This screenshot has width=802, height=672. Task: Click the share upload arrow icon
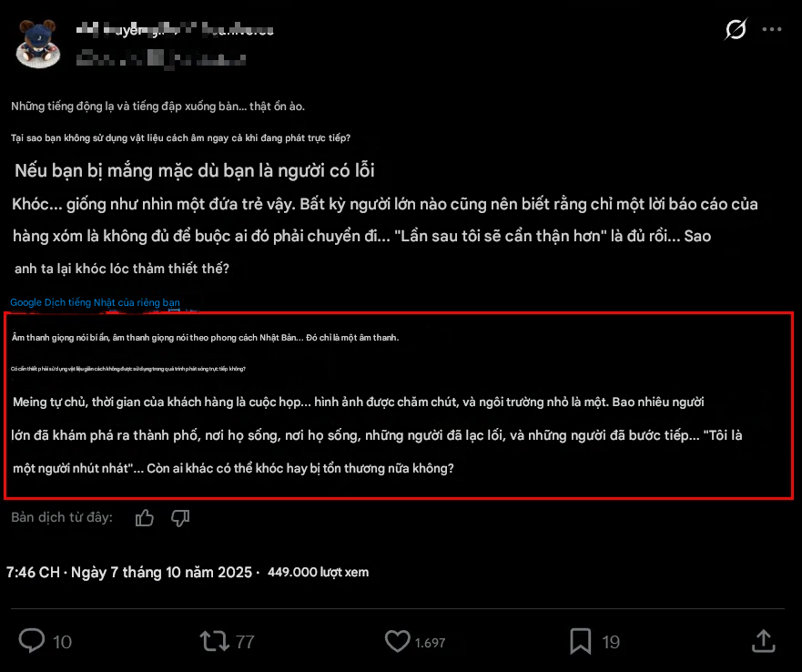(x=763, y=641)
